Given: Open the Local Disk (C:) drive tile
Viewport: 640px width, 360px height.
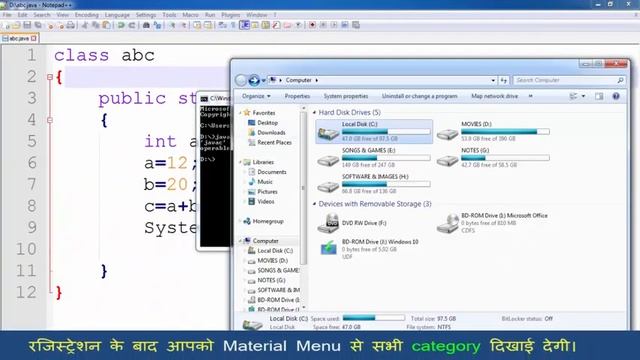Looking at the screenshot, I should [x=374, y=131].
